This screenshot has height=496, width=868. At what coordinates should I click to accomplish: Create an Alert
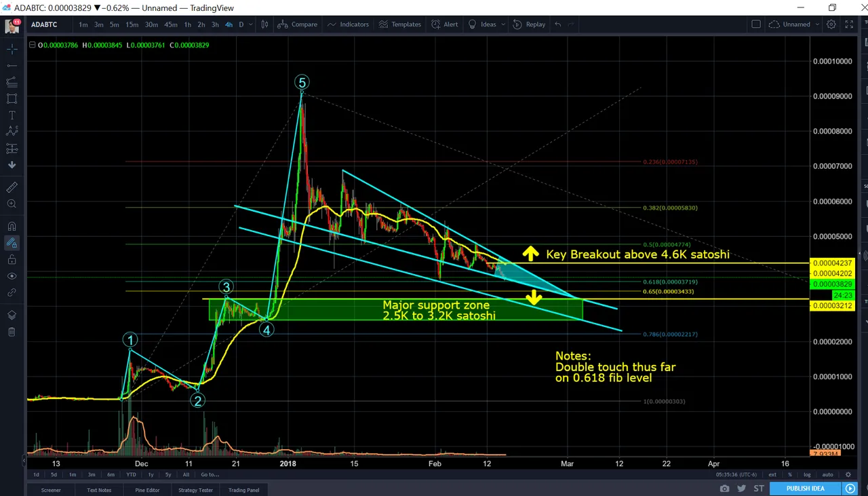pos(444,24)
